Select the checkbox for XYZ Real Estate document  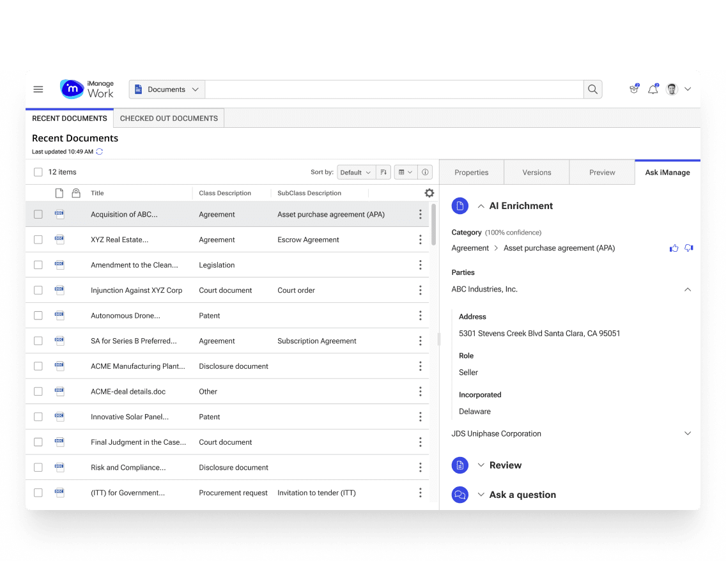(38, 240)
